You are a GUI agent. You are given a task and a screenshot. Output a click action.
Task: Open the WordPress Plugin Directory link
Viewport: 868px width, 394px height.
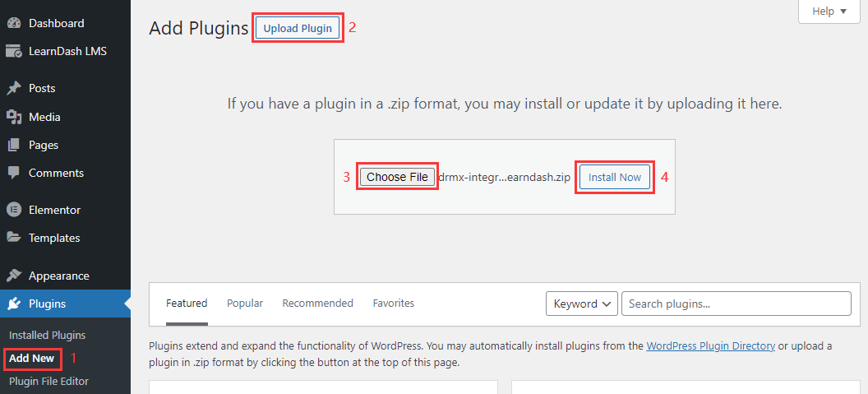click(x=710, y=346)
